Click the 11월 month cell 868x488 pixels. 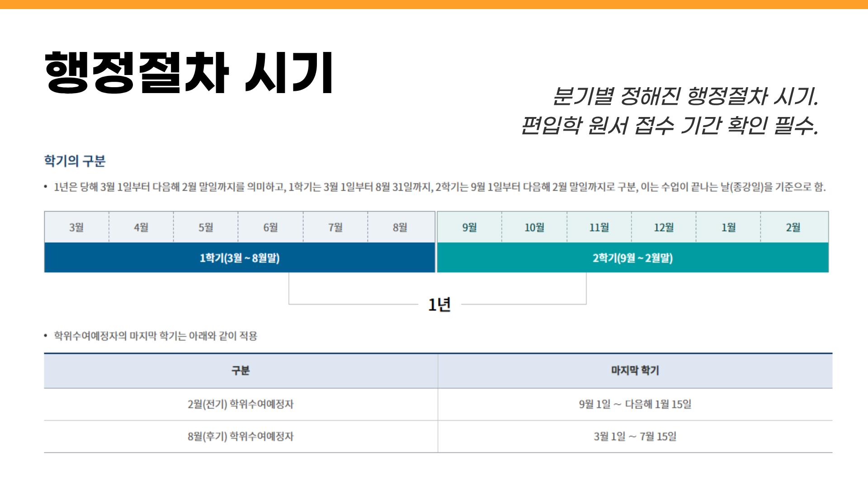click(599, 227)
